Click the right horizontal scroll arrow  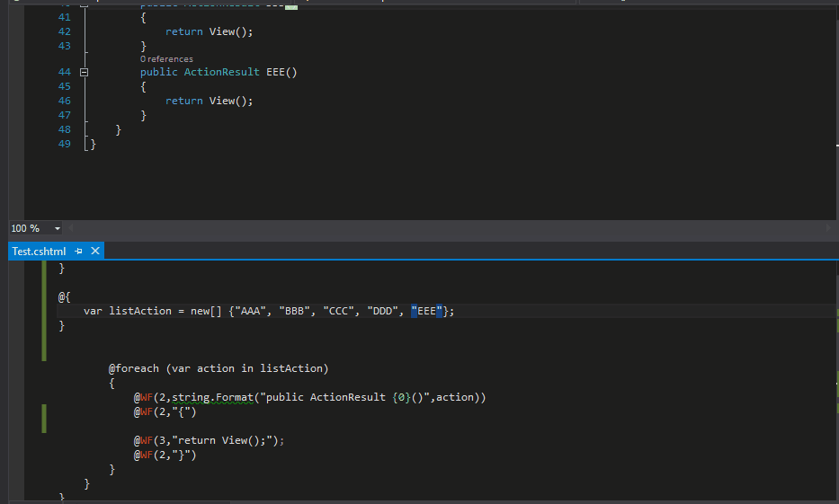pos(828,228)
